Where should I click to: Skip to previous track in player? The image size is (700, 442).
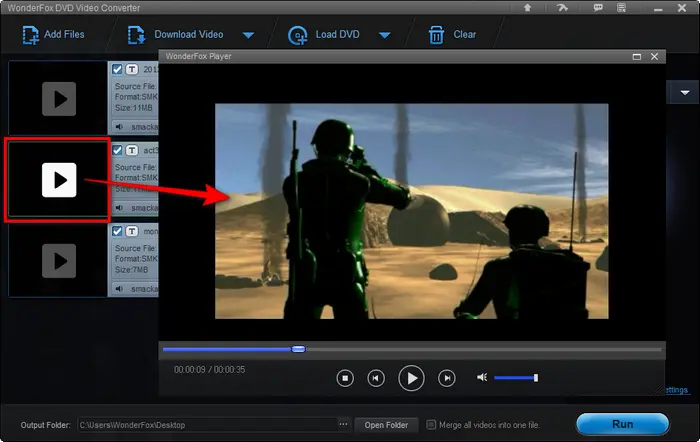coord(376,378)
